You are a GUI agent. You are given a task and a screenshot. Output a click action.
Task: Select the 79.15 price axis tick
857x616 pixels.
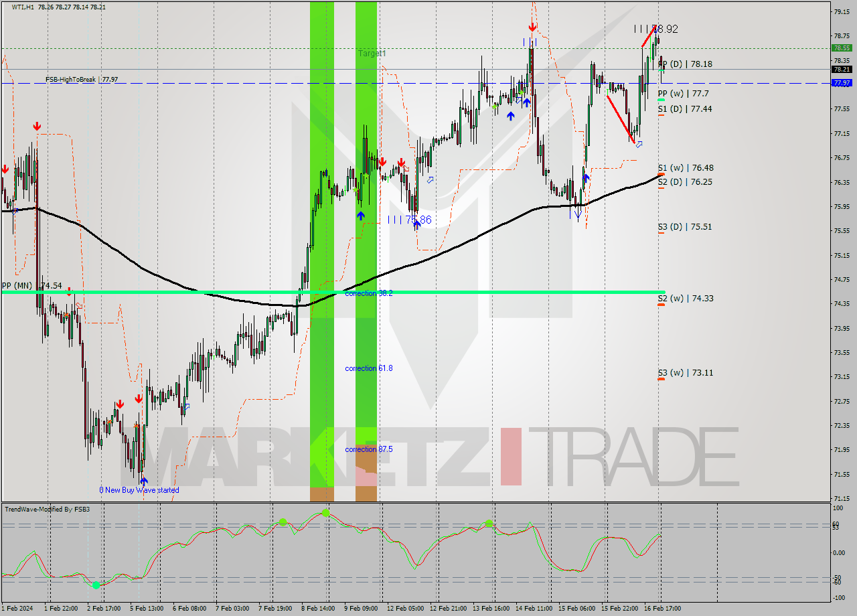(841, 11)
